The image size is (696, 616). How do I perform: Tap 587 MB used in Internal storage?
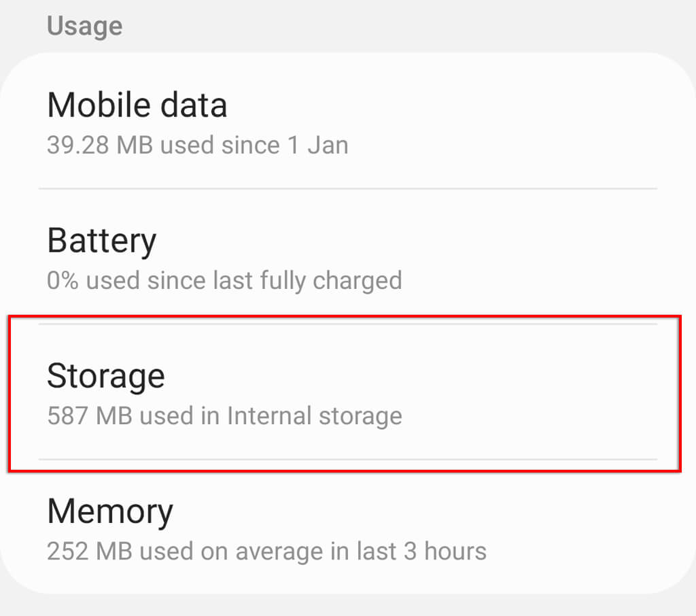coord(224,416)
